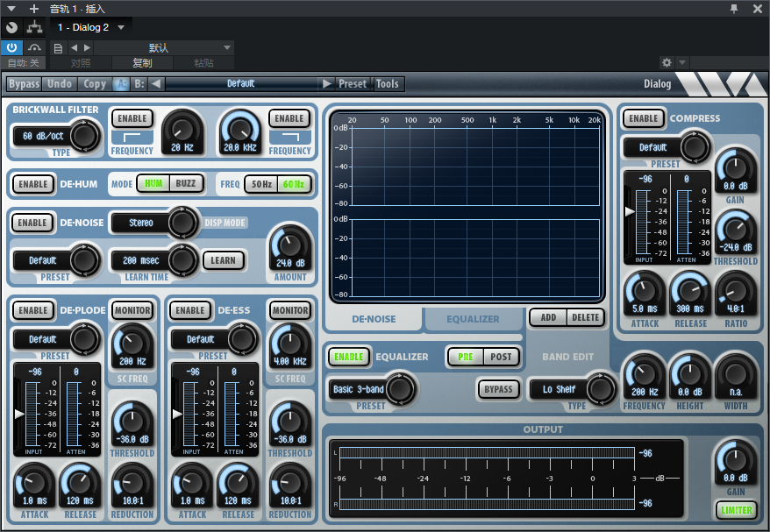Click low-pass filter shape icon
Screen dimensions: 770x532
290,137
